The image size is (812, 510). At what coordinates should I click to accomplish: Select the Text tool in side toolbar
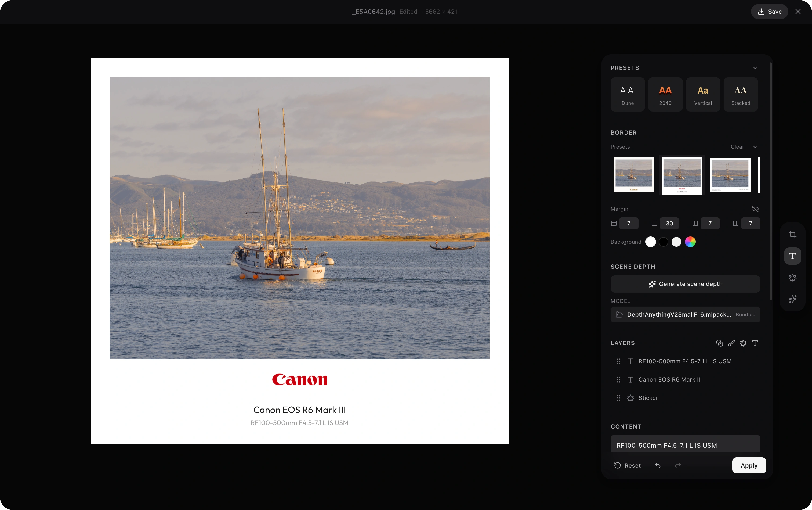pos(792,256)
